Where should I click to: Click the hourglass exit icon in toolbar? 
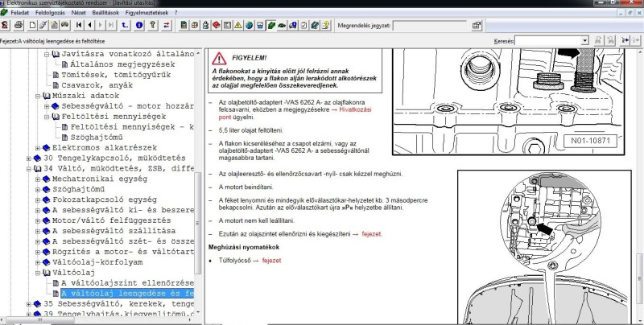(5, 26)
